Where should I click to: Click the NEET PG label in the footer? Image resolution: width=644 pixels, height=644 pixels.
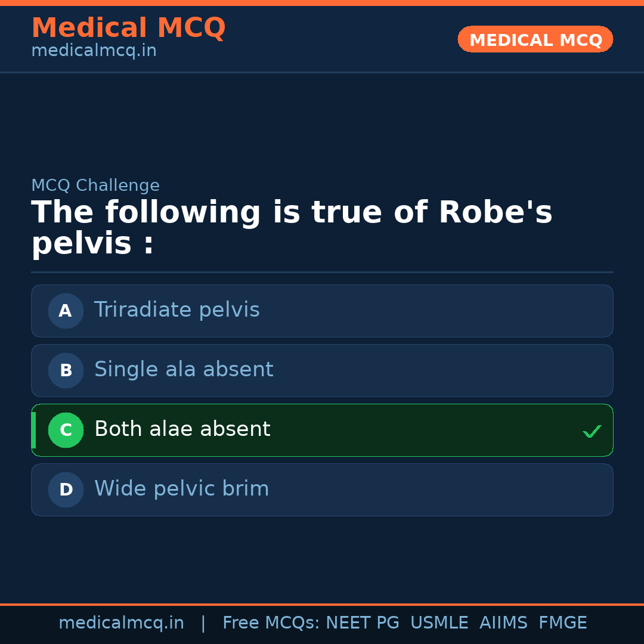363,623
